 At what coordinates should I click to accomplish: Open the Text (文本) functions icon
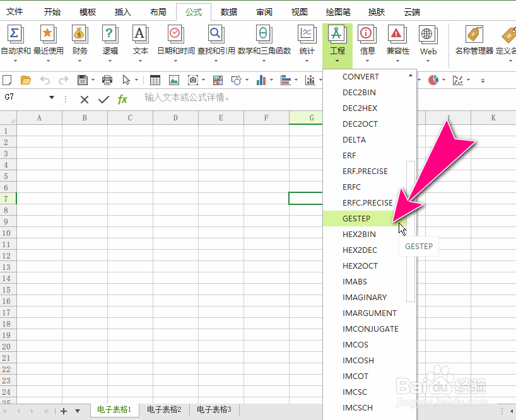click(x=140, y=34)
